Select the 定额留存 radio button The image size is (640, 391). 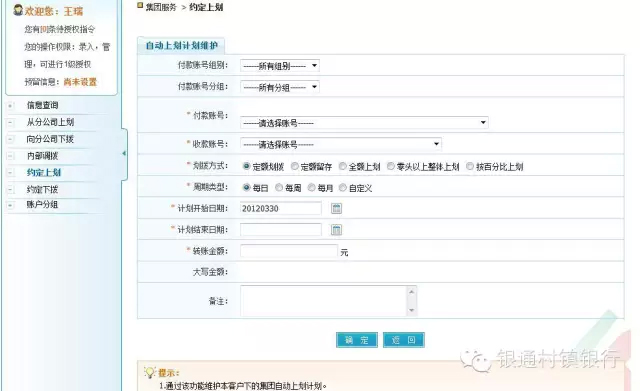pos(294,166)
